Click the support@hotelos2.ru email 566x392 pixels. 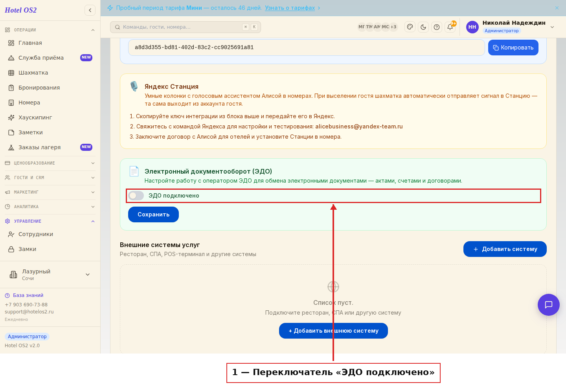click(x=29, y=312)
